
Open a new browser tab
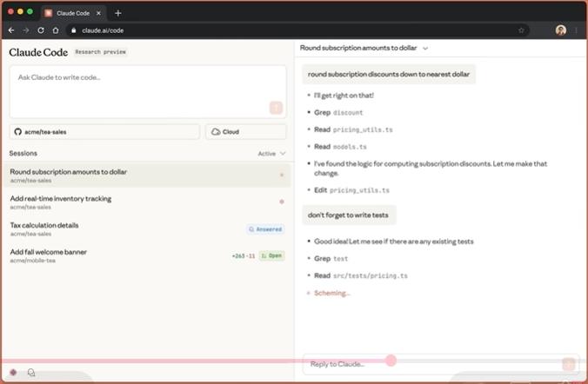(x=118, y=13)
